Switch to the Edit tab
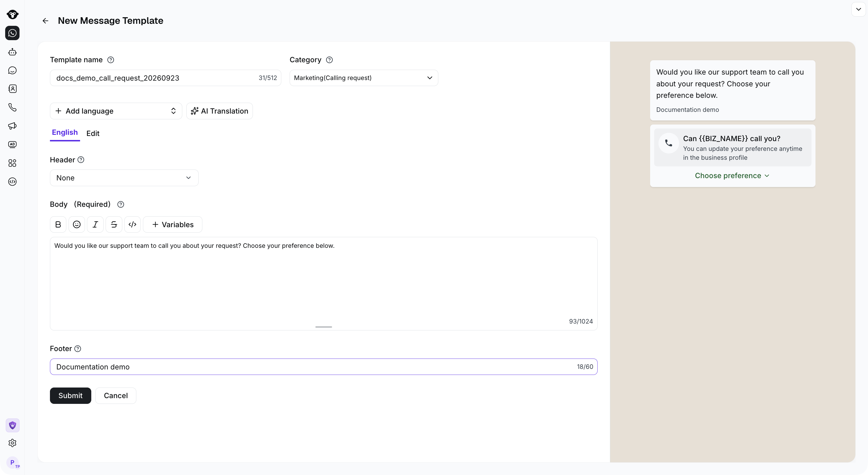 coord(93,134)
